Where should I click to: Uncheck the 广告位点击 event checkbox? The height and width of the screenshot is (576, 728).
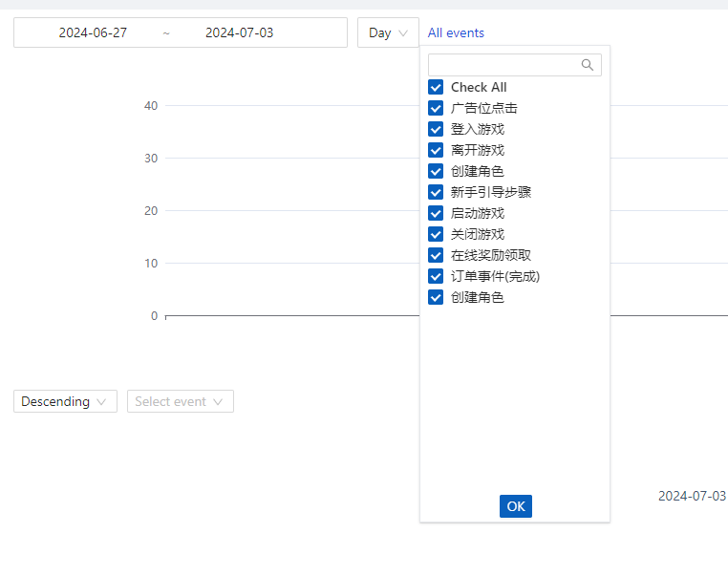point(436,108)
